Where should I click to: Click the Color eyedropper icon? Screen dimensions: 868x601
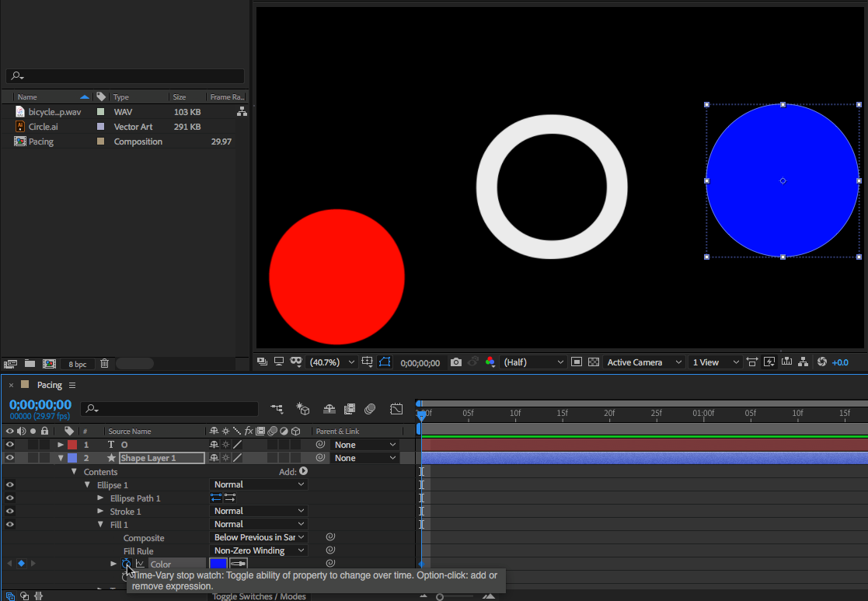[239, 564]
